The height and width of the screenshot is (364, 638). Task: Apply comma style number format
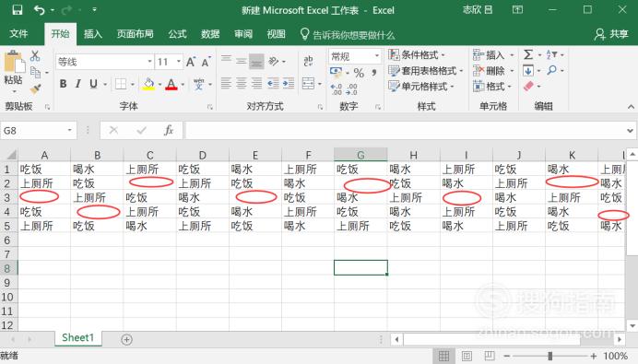373,73
